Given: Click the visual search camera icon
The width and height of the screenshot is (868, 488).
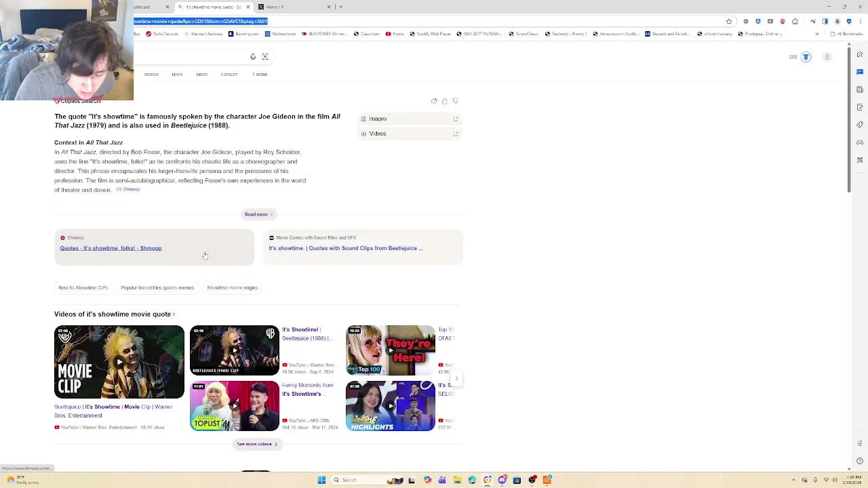Looking at the screenshot, I should (x=265, y=57).
